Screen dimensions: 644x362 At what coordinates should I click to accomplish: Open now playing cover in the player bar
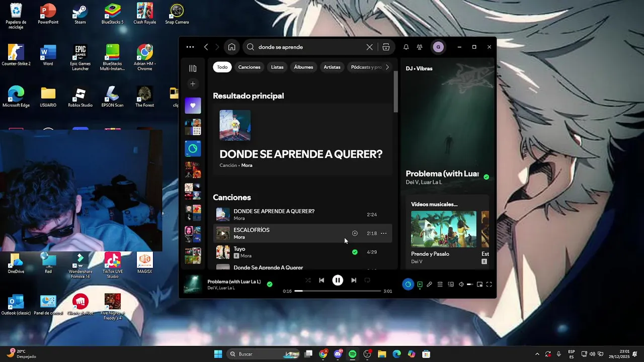pos(193,284)
